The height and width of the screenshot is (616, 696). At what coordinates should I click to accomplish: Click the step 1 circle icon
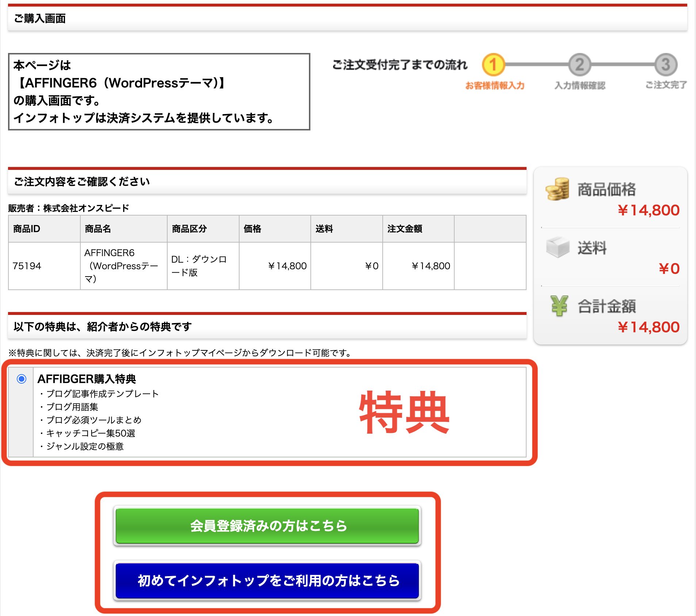493,65
